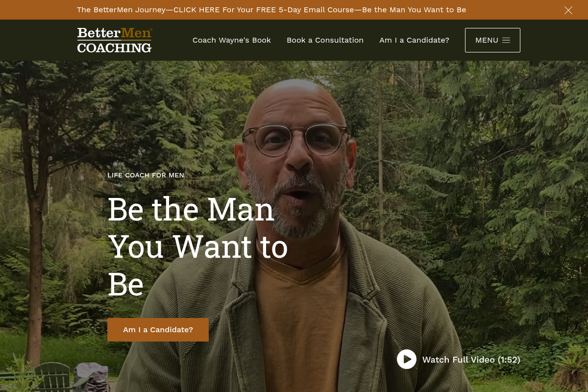The height and width of the screenshot is (392, 588).
Task: Click the LIFE COACH FOR MEN label
Action: point(146,175)
